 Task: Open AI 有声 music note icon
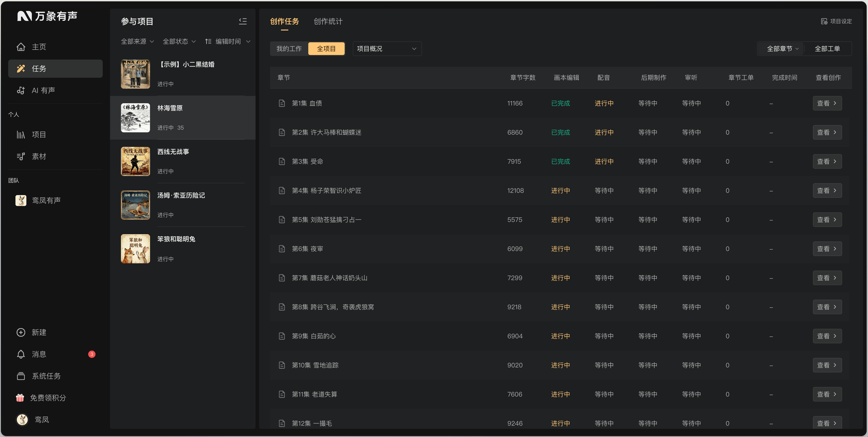point(21,90)
